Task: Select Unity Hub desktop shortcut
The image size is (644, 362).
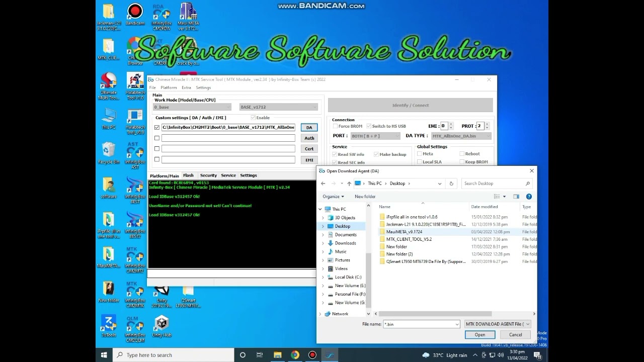Action: [x=162, y=326]
